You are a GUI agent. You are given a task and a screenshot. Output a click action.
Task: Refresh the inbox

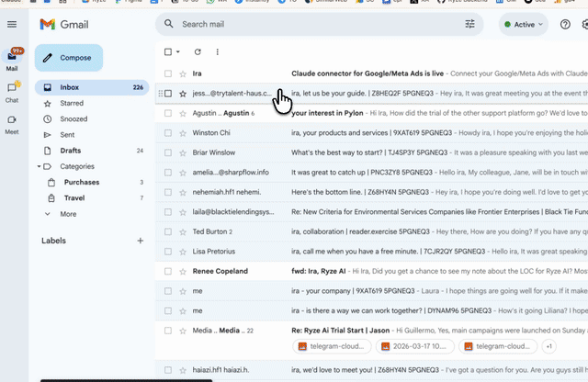pos(198,51)
